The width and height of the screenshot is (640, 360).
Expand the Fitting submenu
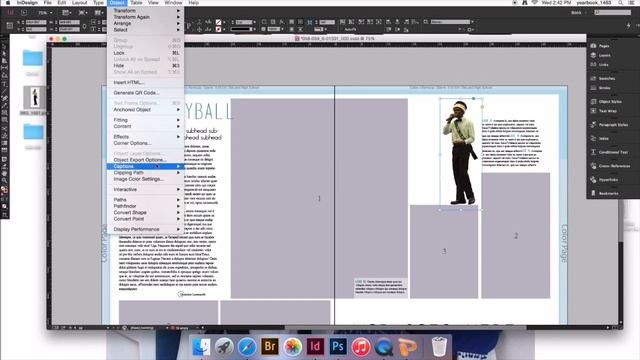(145, 120)
